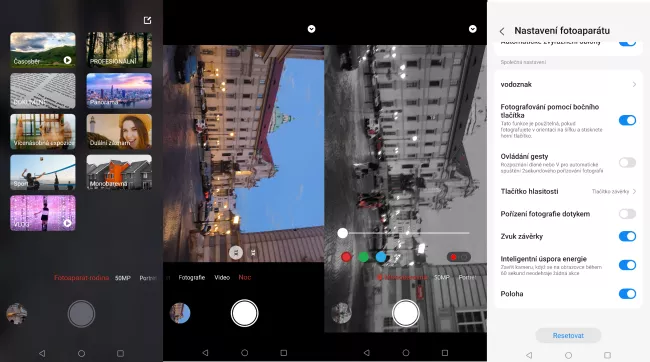Tap Back nav icon in monochrome screen
Image resolution: width=650 pixels, height=362 pixels.
coord(366,353)
